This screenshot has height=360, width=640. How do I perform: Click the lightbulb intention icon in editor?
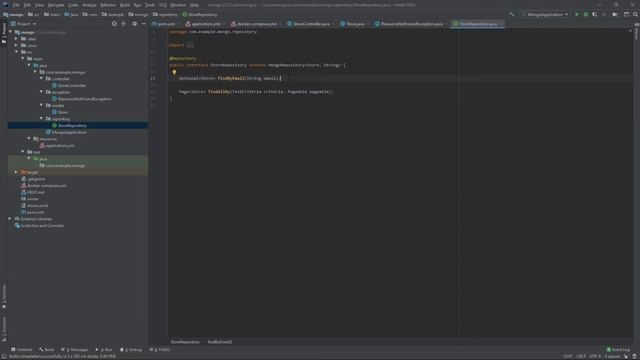coord(174,72)
